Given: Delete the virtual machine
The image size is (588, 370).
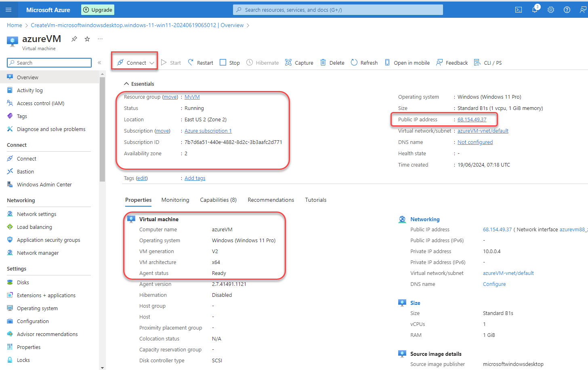Looking at the screenshot, I should coord(332,62).
